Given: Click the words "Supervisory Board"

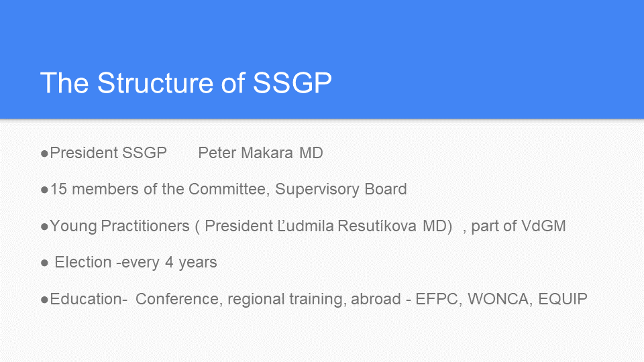Looking at the screenshot, I should pos(341,189).
